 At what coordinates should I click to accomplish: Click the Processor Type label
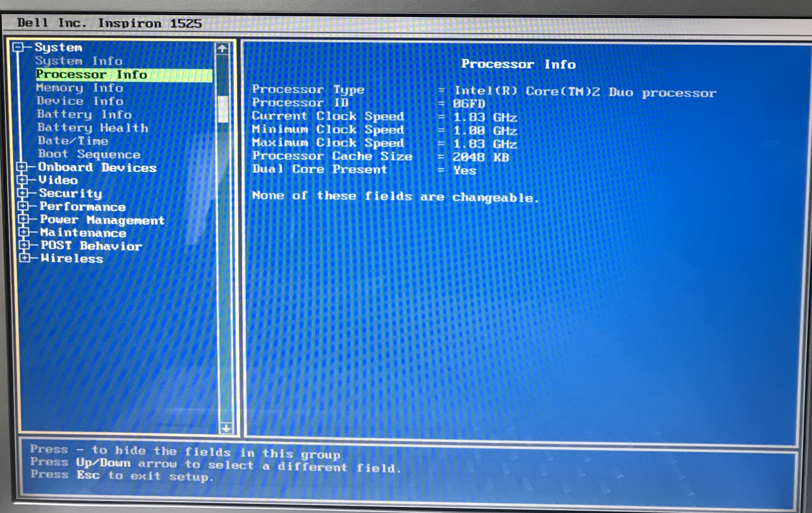tap(308, 89)
